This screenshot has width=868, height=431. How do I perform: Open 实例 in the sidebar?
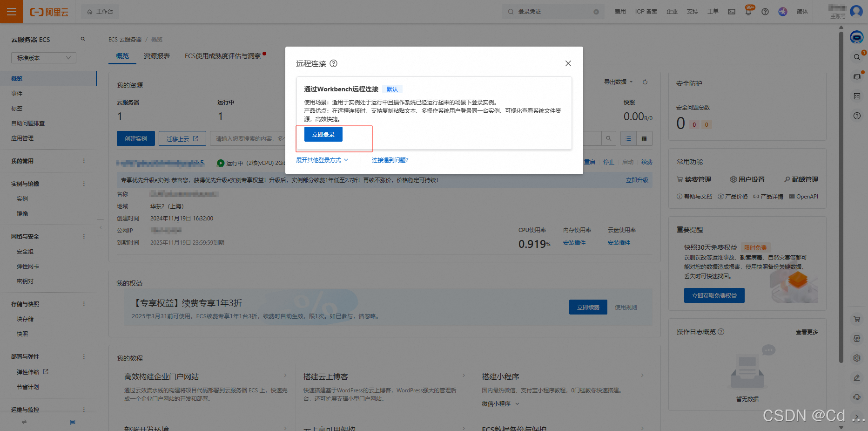pyautogui.click(x=22, y=198)
